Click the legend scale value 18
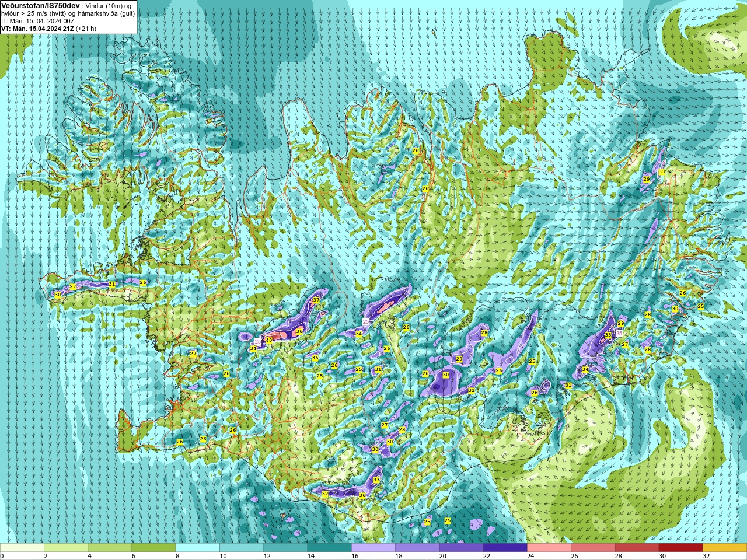 point(399,556)
